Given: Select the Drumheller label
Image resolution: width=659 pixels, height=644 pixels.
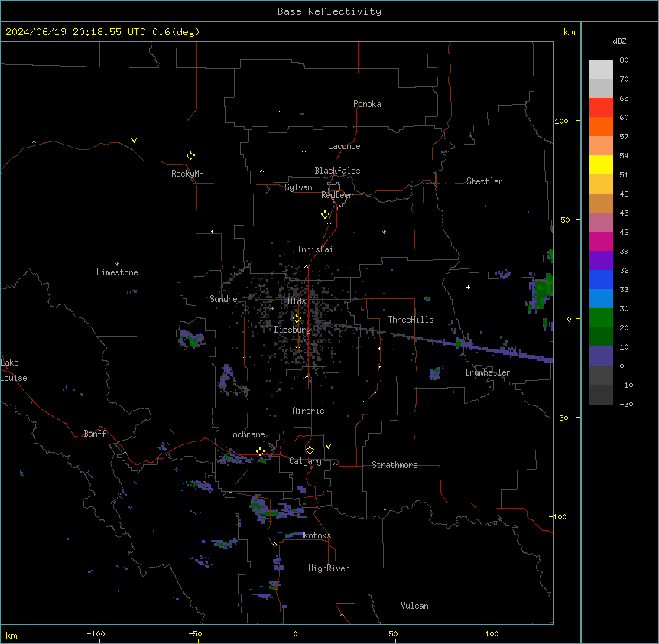Looking at the screenshot, I should pos(488,372).
